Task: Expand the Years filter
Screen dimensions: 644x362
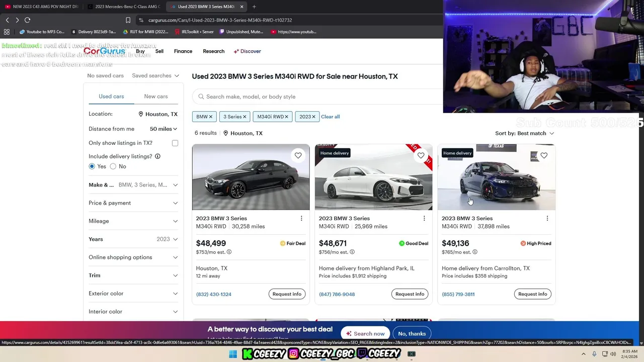Action: coord(133,239)
